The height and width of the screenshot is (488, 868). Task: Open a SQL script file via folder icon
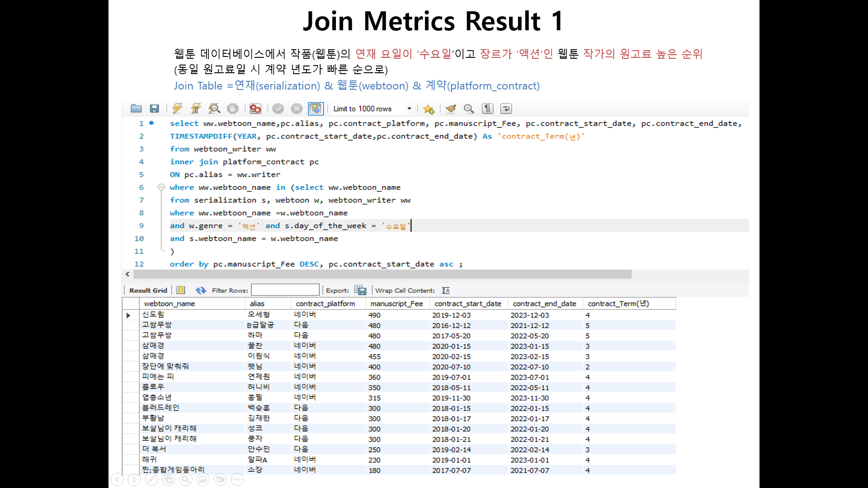[136, 108]
